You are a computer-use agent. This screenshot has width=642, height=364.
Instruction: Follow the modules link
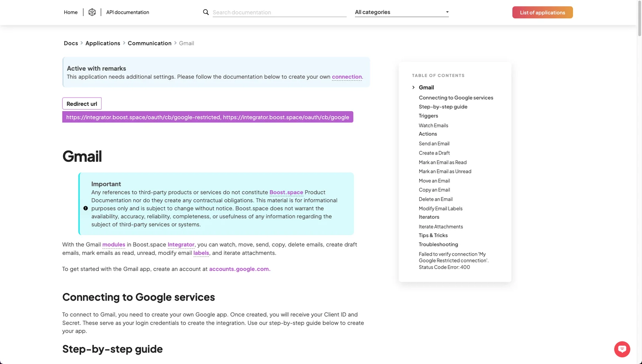pyautogui.click(x=114, y=244)
